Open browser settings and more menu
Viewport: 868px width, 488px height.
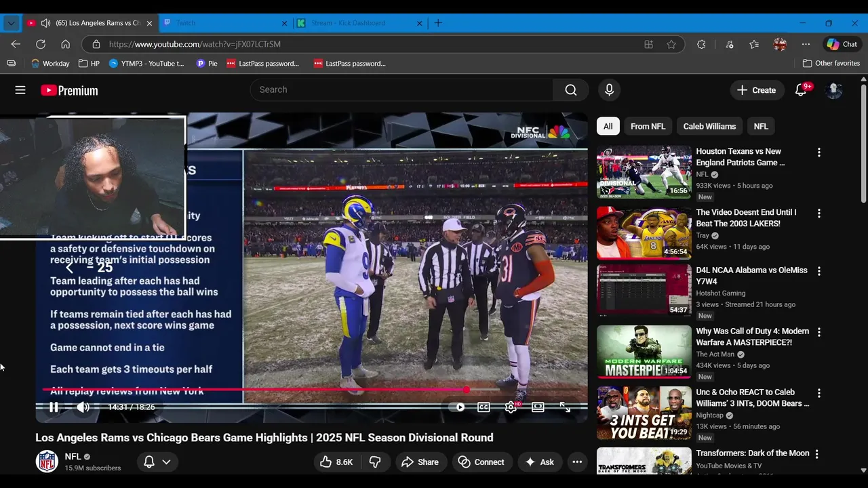tap(806, 44)
